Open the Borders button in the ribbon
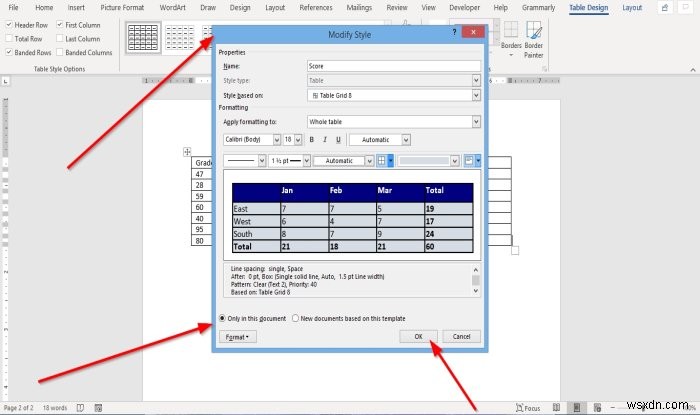 (x=511, y=39)
